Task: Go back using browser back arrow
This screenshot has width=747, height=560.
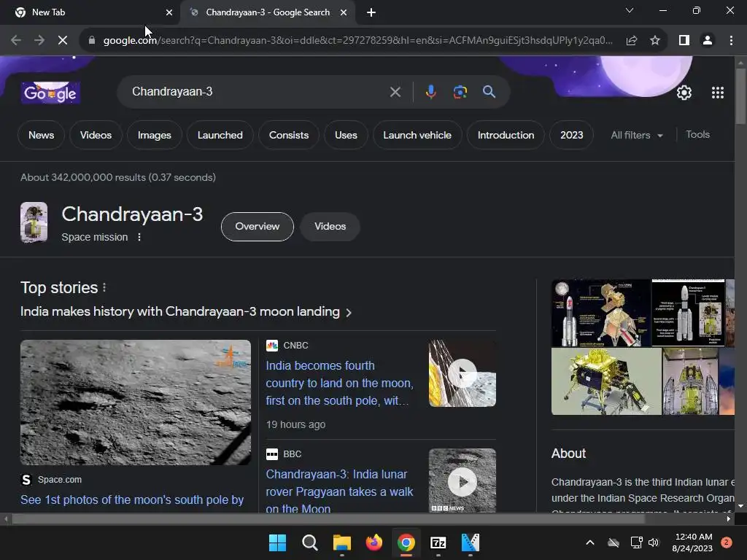Action: coord(16,41)
